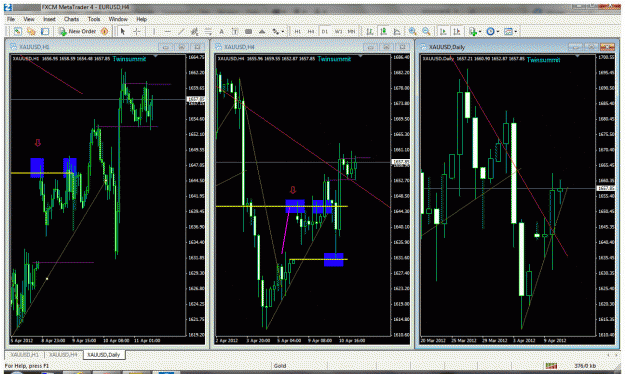The width and height of the screenshot is (625, 374).
Task: Pick the Vertical Line drawing tool
Action: pos(153,31)
